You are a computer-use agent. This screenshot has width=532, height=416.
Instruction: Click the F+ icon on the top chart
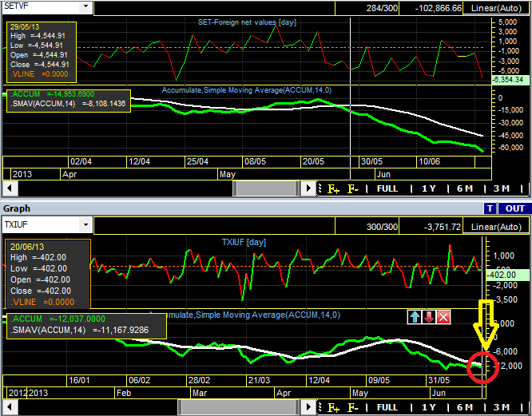pyautogui.click(x=333, y=188)
